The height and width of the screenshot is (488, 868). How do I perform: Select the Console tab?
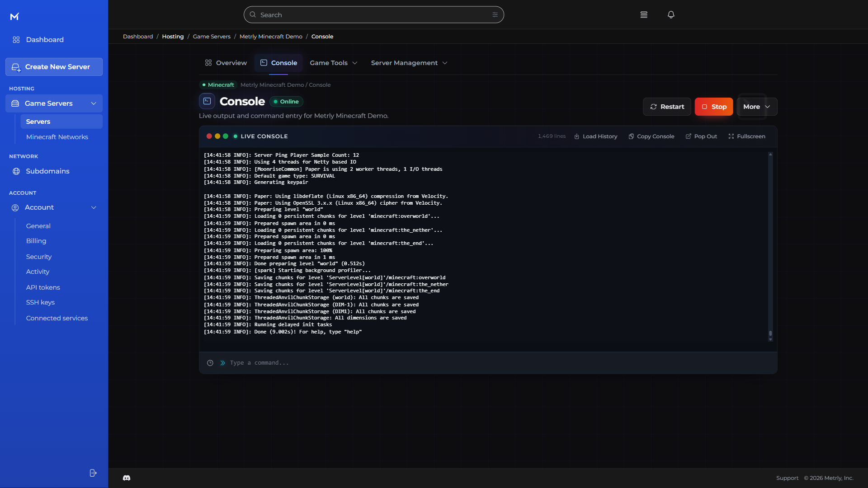[278, 63]
